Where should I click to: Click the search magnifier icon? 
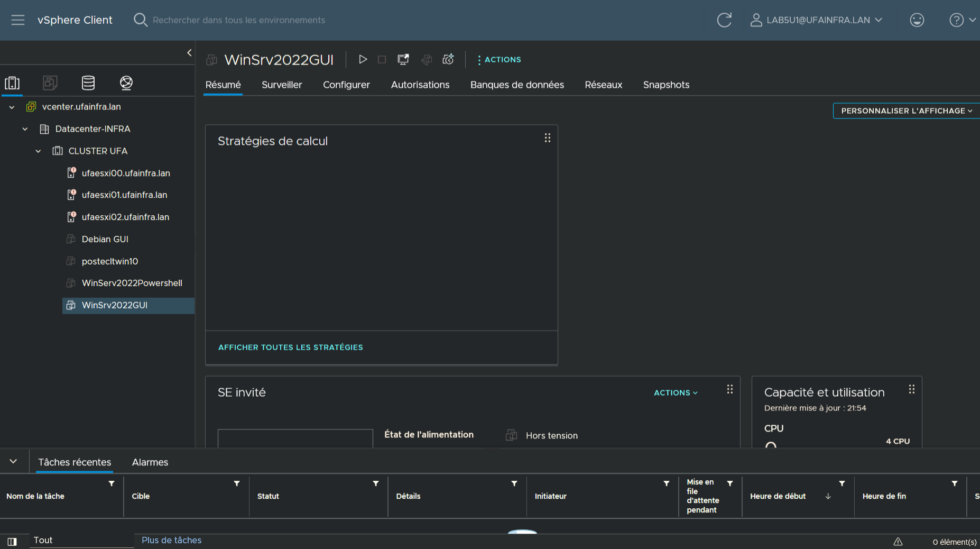140,20
